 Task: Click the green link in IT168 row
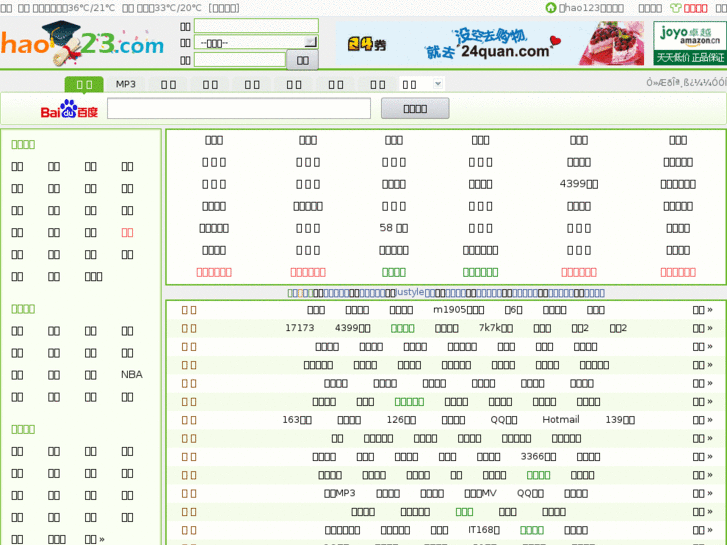(532, 530)
